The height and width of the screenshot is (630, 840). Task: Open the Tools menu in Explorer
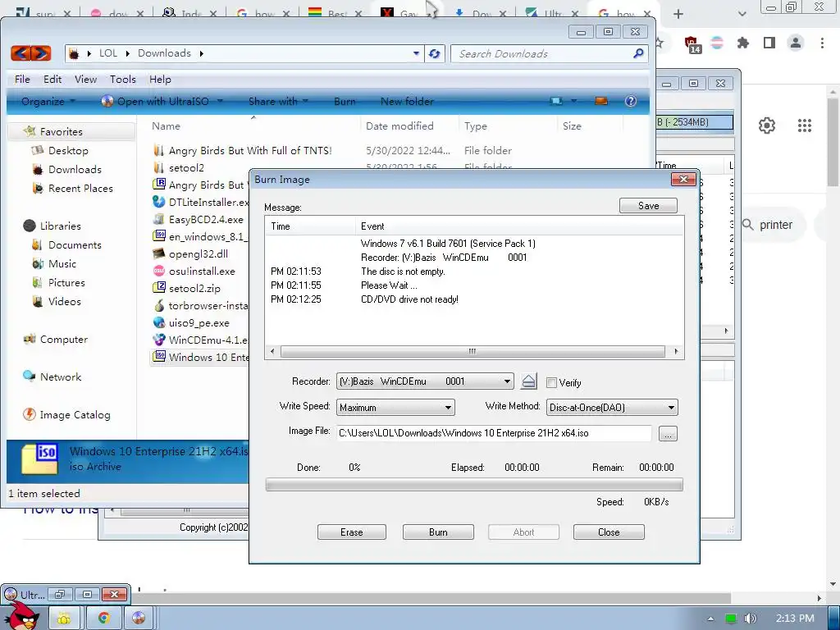123,80
